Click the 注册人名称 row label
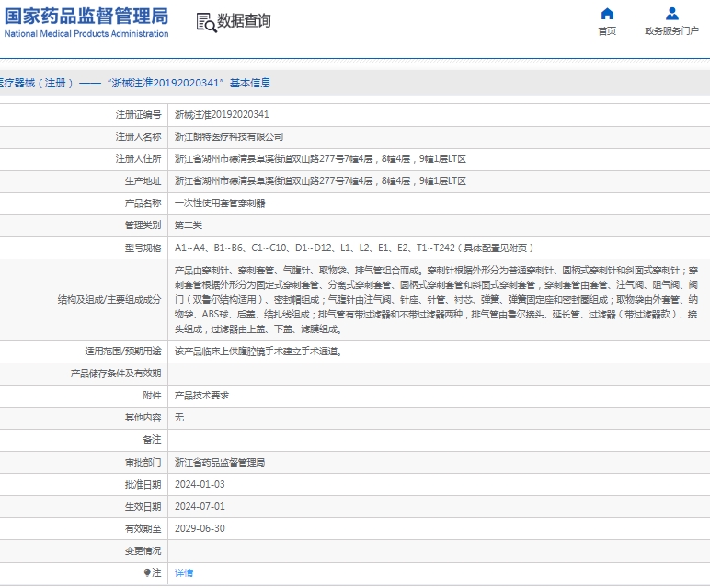 click(139, 137)
